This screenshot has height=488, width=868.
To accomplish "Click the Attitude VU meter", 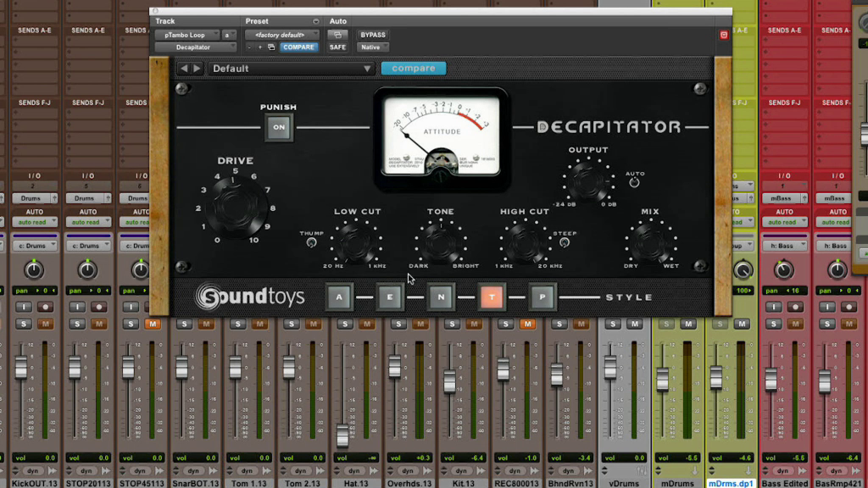I will (x=441, y=136).
